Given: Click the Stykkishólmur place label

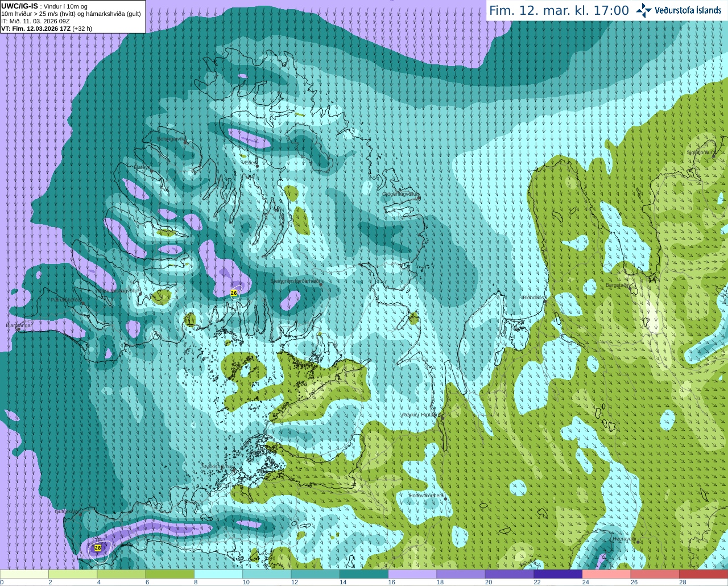Looking at the screenshot, I should (x=218, y=467).
